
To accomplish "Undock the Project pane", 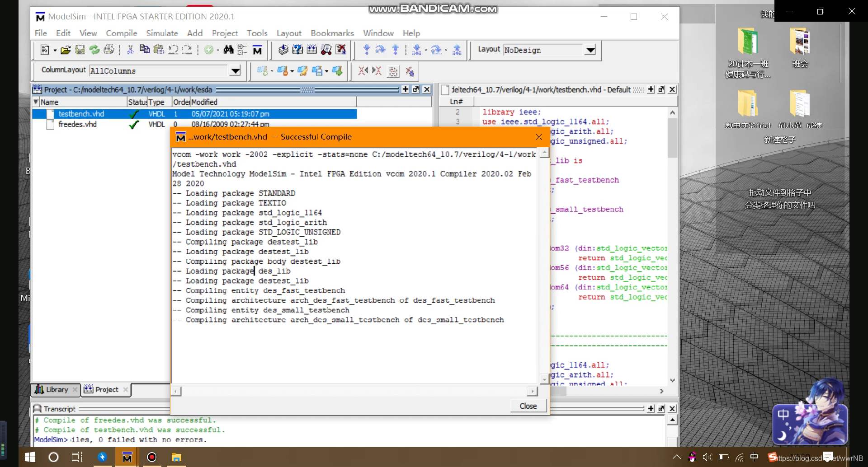I will tap(415, 89).
